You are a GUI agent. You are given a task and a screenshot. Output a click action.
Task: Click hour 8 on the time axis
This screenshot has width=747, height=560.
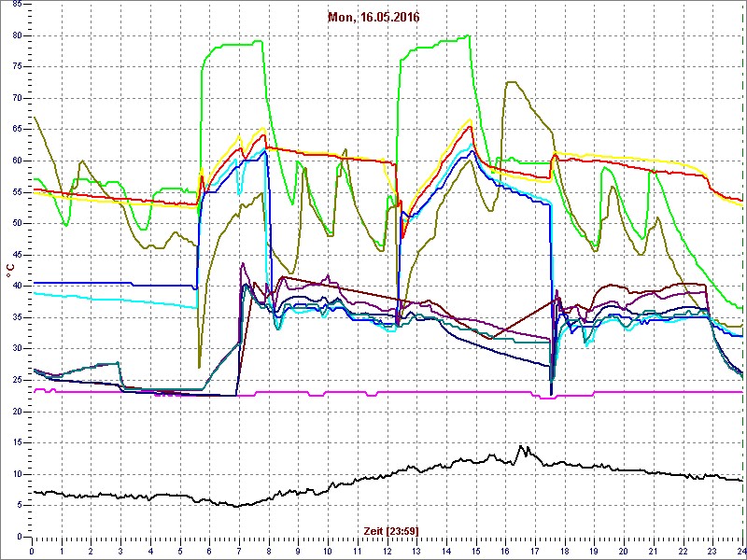269,551
